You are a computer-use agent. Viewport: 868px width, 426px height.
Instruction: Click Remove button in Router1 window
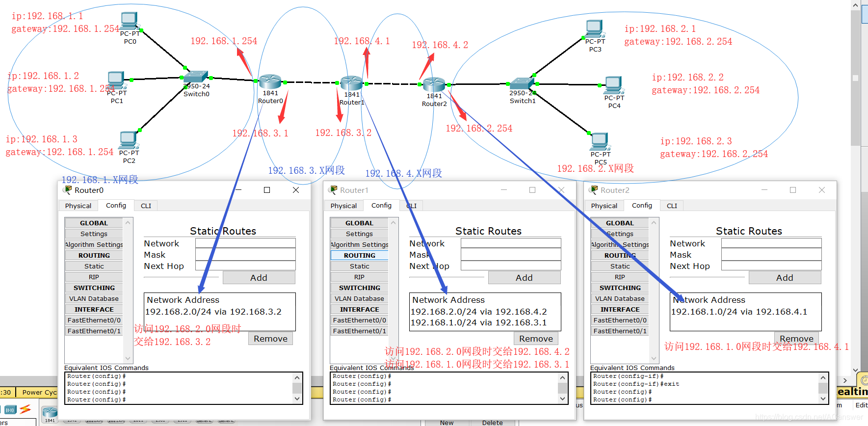[536, 339]
